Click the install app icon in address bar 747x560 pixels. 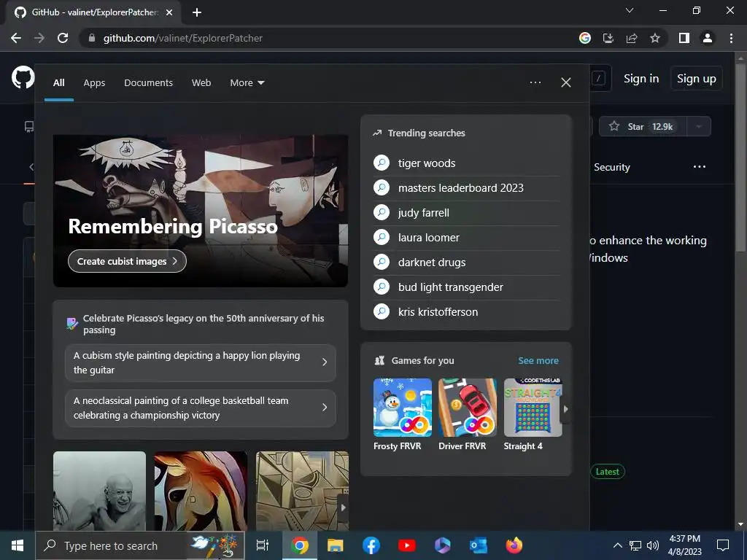click(608, 38)
